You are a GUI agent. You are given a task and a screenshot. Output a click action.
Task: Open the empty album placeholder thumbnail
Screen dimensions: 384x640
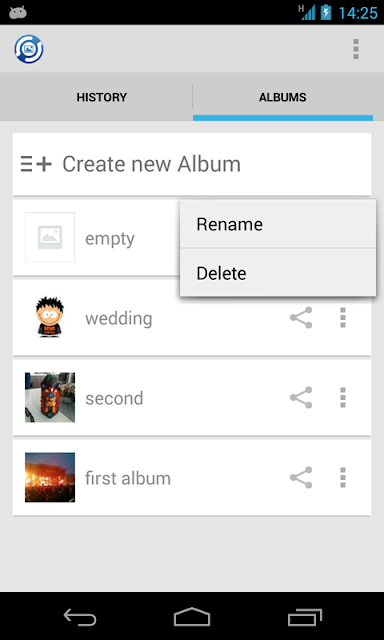tap(50, 238)
